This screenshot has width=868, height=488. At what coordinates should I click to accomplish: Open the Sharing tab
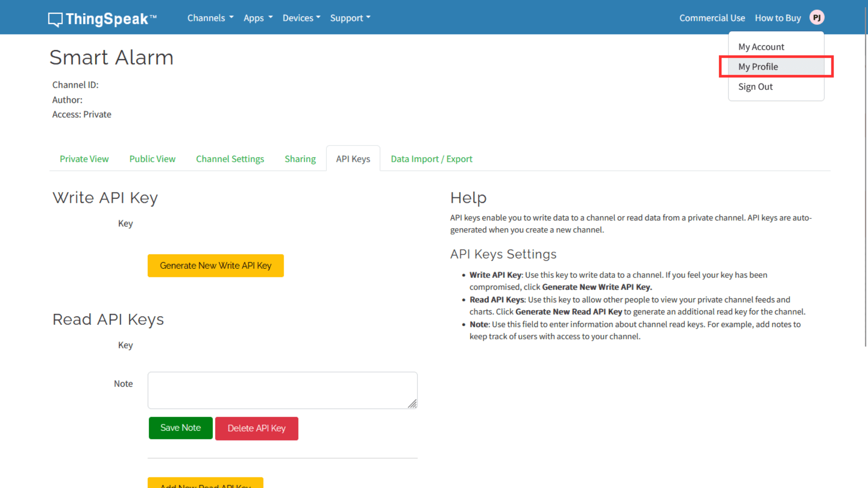point(300,159)
